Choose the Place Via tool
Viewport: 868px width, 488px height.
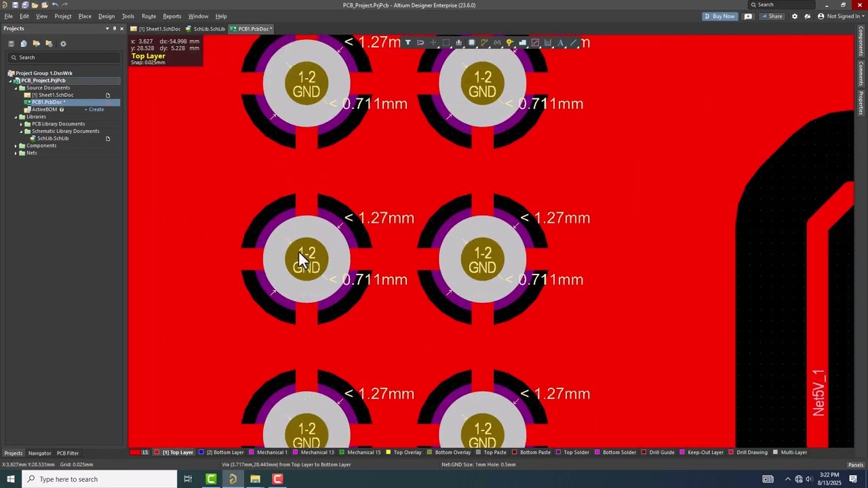pyautogui.click(x=510, y=43)
